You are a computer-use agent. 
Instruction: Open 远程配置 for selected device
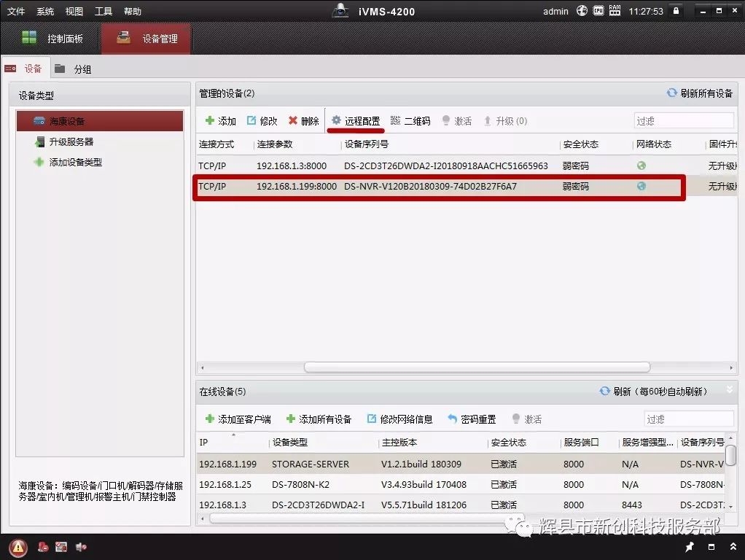356,121
